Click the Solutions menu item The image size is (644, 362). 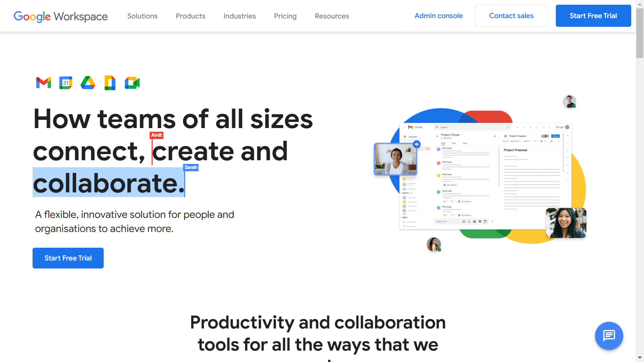(143, 16)
